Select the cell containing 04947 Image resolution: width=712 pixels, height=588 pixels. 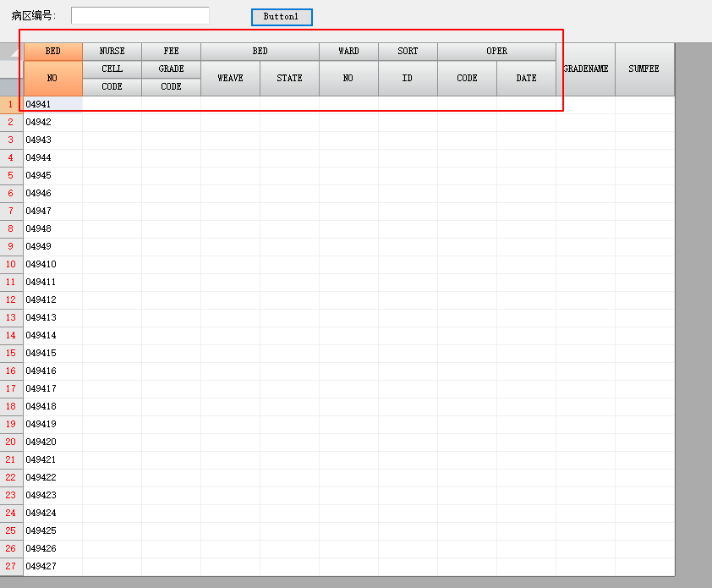tap(52, 211)
